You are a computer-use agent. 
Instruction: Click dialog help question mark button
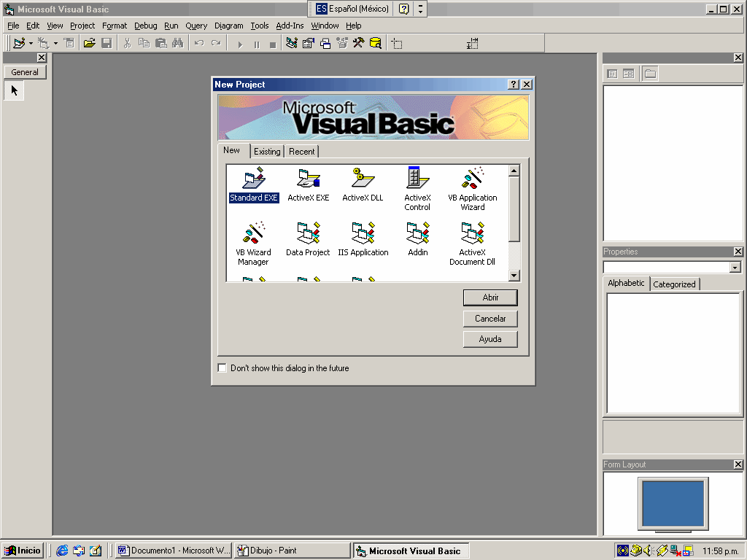tap(513, 85)
